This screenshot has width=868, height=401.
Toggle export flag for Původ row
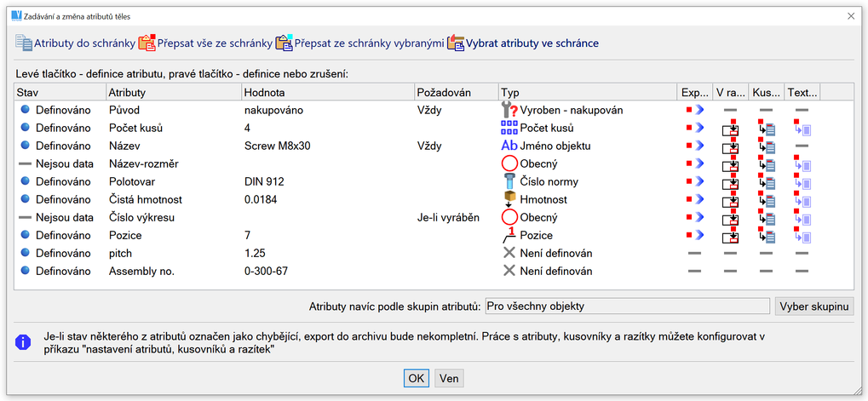(695, 110)
